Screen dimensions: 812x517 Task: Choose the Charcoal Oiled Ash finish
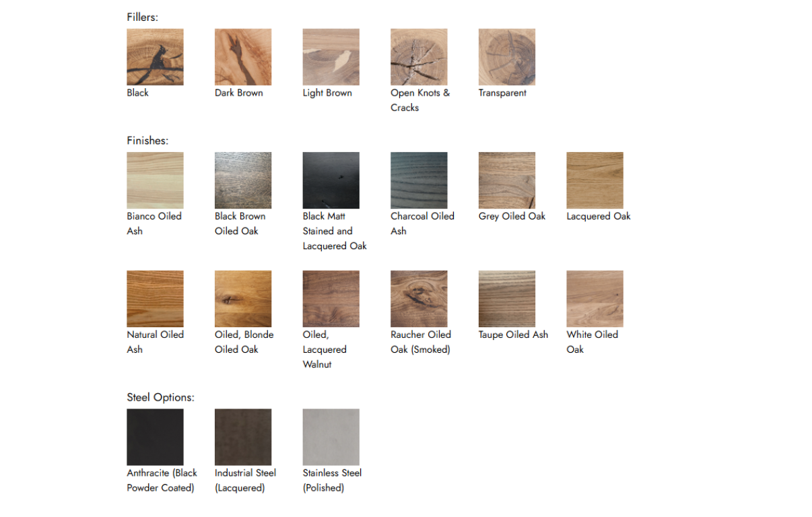pos(419,180)
